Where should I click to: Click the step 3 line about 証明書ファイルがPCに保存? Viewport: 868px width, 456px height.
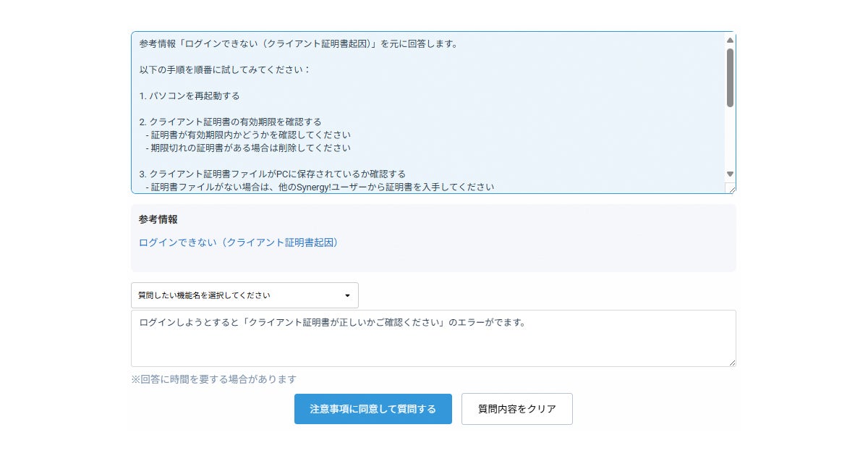pyautogui.click(x=273, y=174)
